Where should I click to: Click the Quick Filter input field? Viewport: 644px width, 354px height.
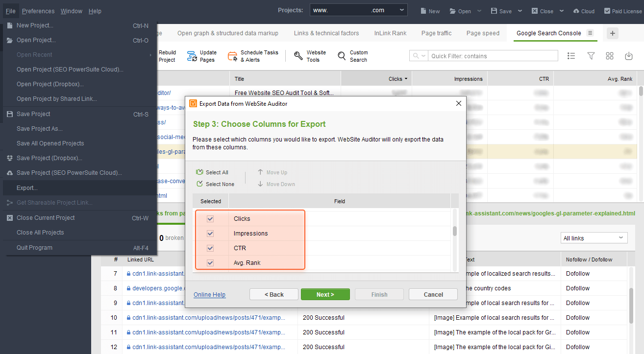pos(494,56)
